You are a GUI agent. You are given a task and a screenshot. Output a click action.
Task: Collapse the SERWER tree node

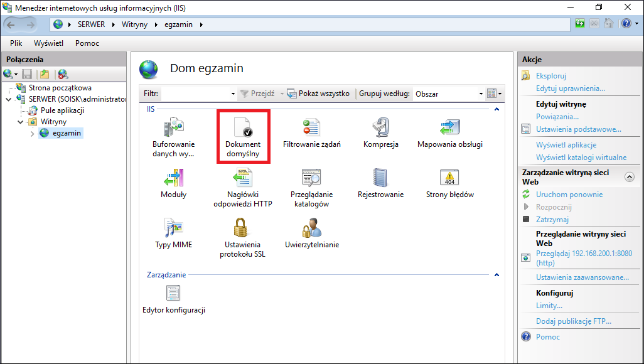tap(9, 99)
